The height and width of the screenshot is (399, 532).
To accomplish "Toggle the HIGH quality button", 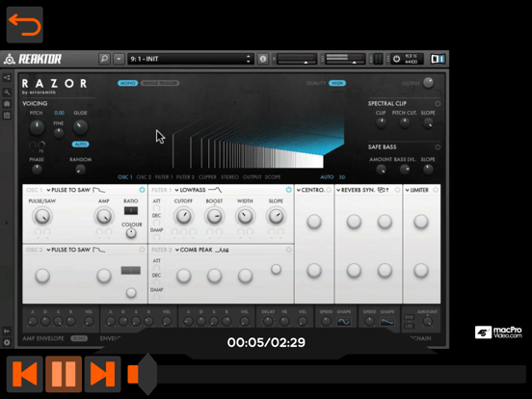I will 337,83.
